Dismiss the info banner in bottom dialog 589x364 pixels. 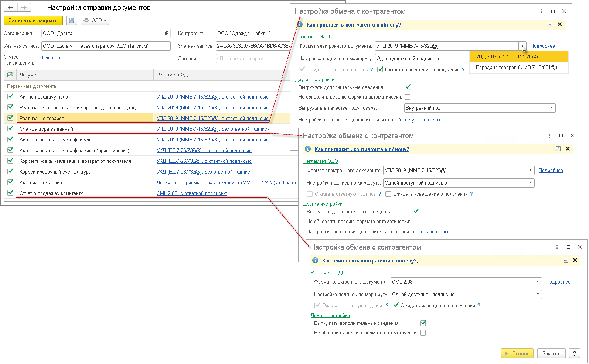coord(575,260)
